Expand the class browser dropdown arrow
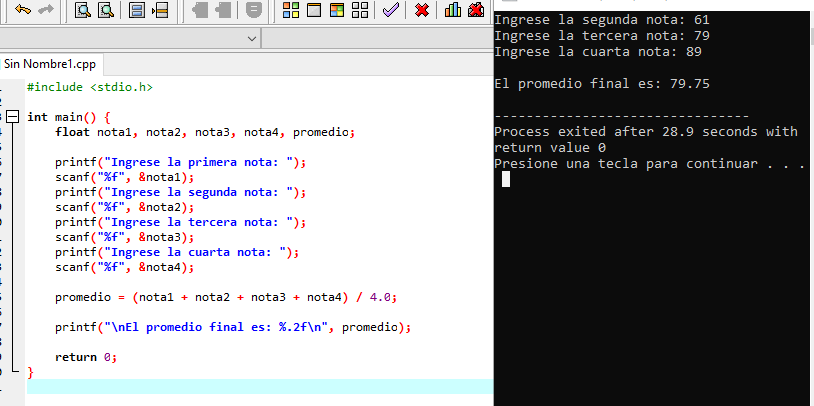 [x=252, y=38]
